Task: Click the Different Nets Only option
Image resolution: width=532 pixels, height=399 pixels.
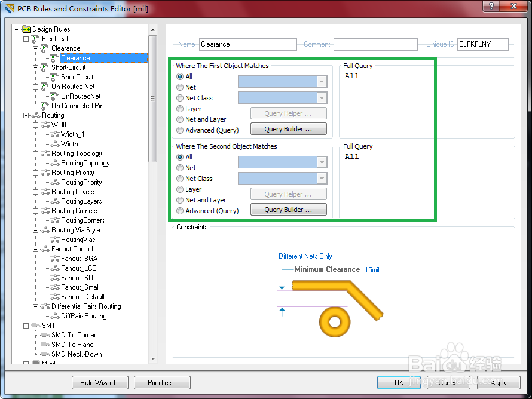Action: point(305,256)
